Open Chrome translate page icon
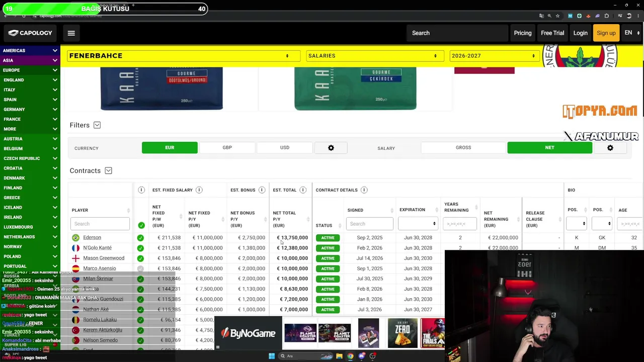The image size is (644, 362). pos(541,16)
